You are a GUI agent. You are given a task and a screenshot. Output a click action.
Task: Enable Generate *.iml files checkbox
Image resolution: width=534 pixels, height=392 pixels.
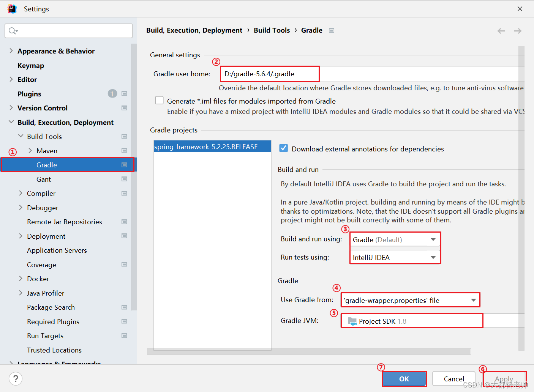coord(160,101)
